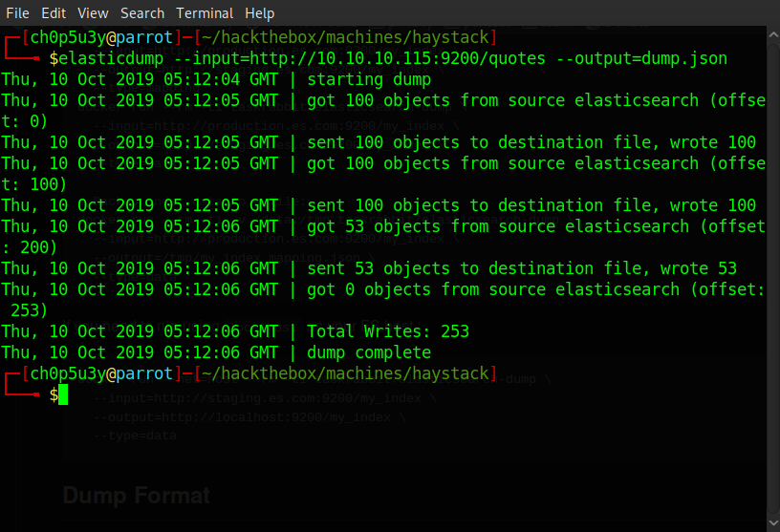
Task: Click the bottom prompt's haystack path
Action: pyautogui.click(x=345, y=373)
